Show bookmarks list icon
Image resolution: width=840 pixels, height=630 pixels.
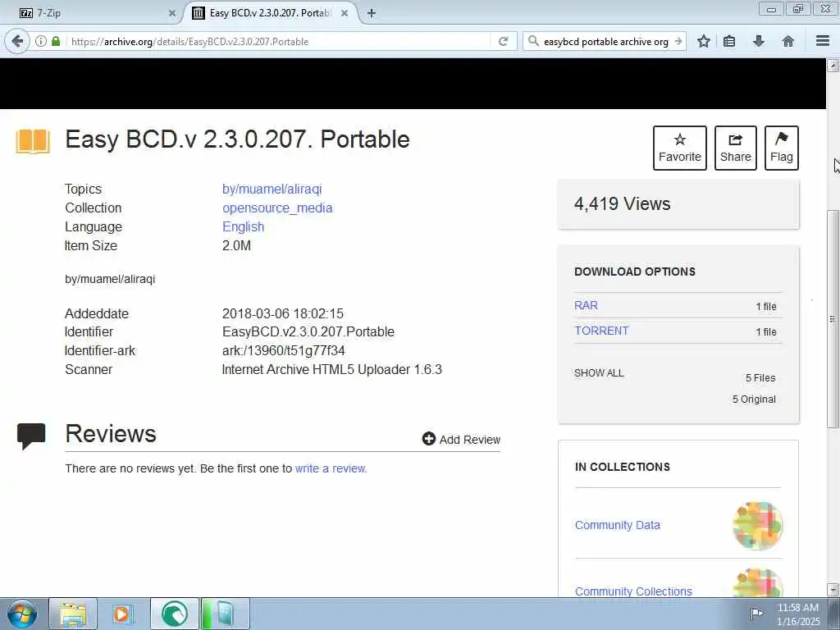729,41
